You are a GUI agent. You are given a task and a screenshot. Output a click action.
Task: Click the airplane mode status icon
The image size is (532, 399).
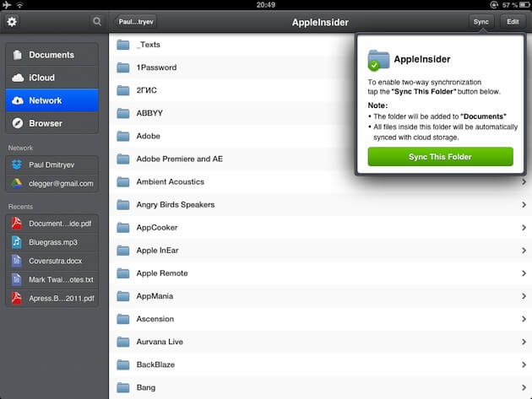[x=7, y=5]
